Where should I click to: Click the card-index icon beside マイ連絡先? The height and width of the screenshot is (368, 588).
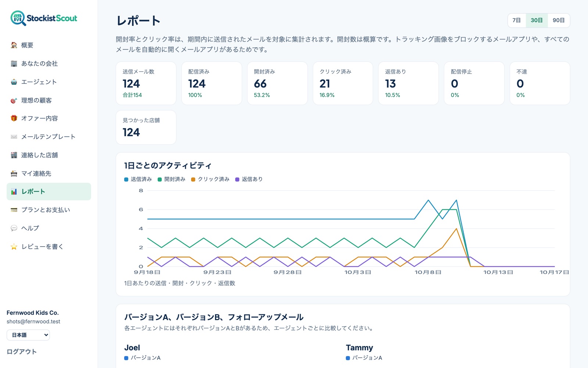[x=14, y=173]
